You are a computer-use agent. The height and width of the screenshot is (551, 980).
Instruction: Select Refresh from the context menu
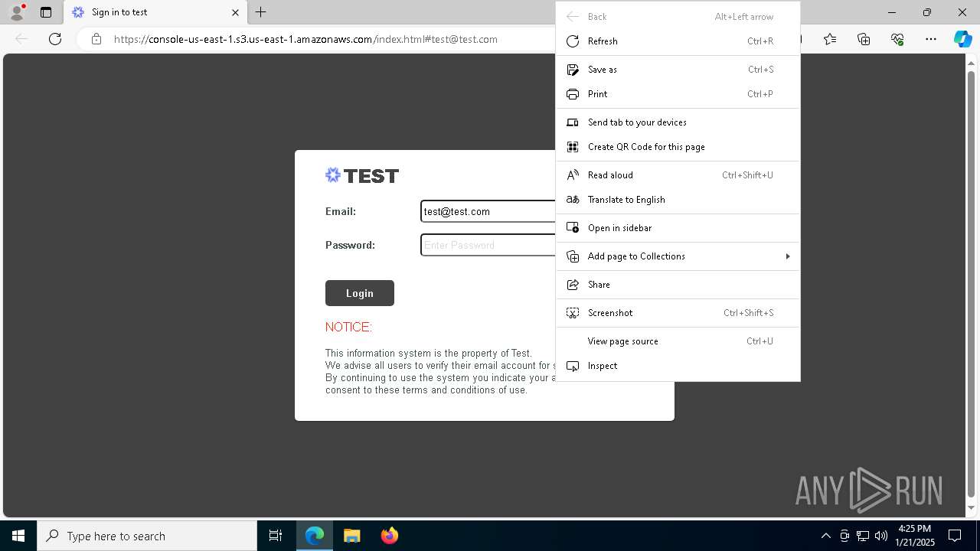[678, 41]
